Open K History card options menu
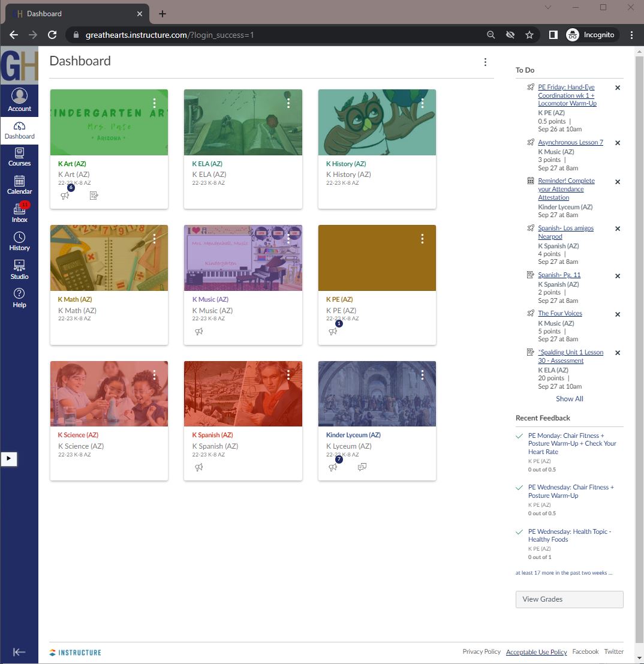The height and width of the screenshot is (664, 644). tap(422, 103)
